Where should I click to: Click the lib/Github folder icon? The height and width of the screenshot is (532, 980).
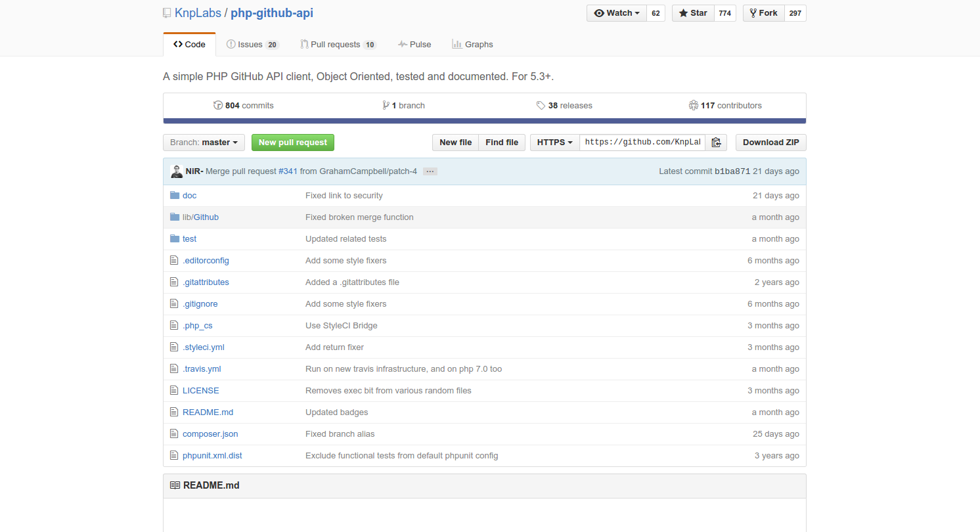click(175, 217)
